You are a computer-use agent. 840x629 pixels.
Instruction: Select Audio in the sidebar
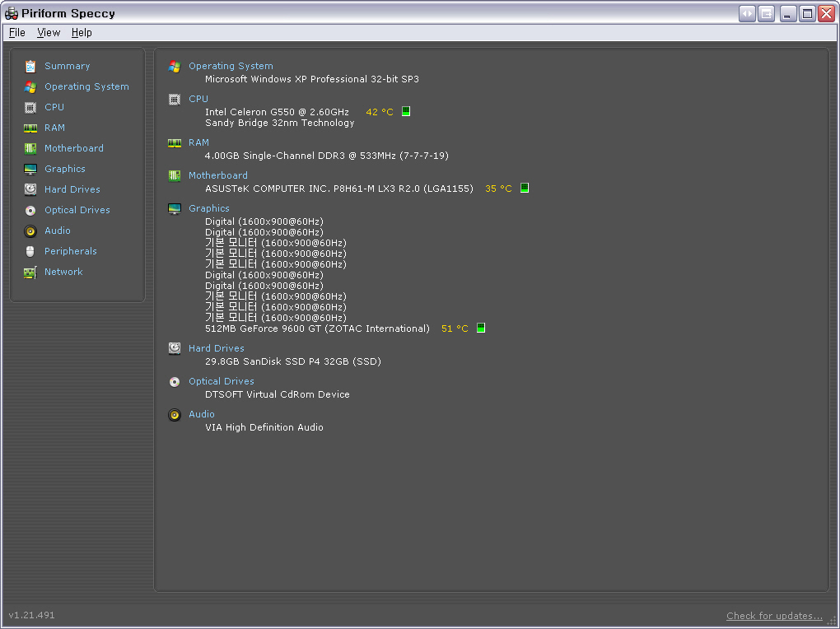coord(58,231)
